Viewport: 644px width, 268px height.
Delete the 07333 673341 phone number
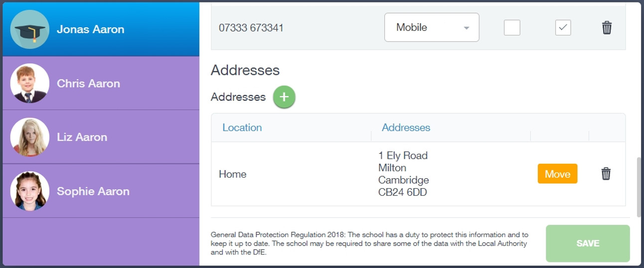(607, 27)
